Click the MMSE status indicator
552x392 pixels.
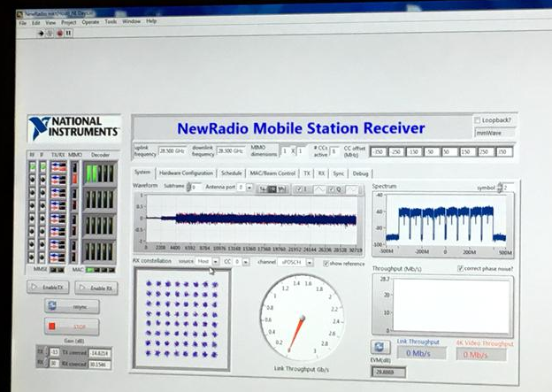[57, 270]
